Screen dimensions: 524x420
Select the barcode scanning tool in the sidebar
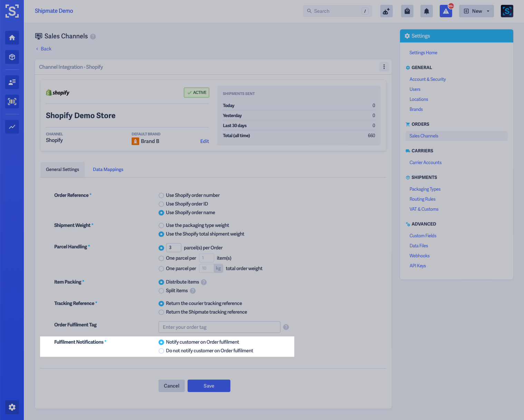pos(12,102)
